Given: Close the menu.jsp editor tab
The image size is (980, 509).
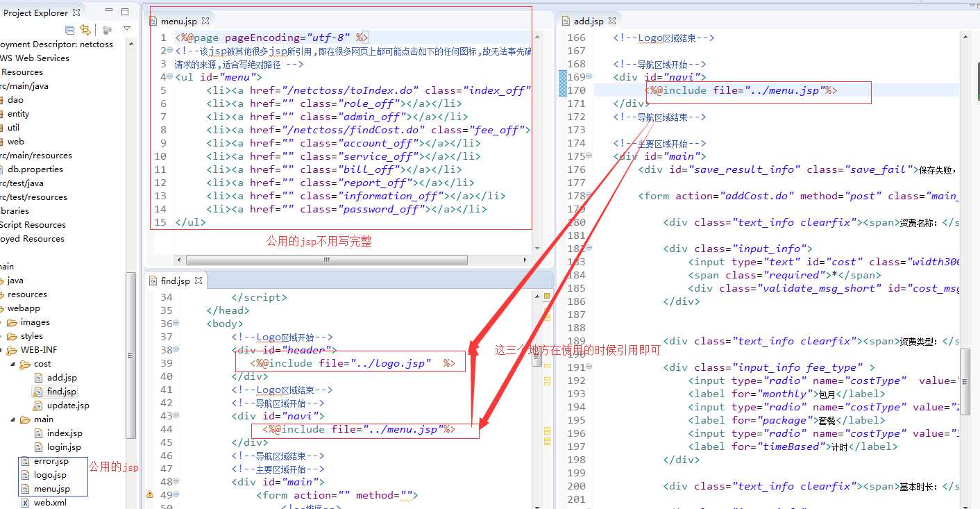Looking at the screenshot, I should 206,22.
